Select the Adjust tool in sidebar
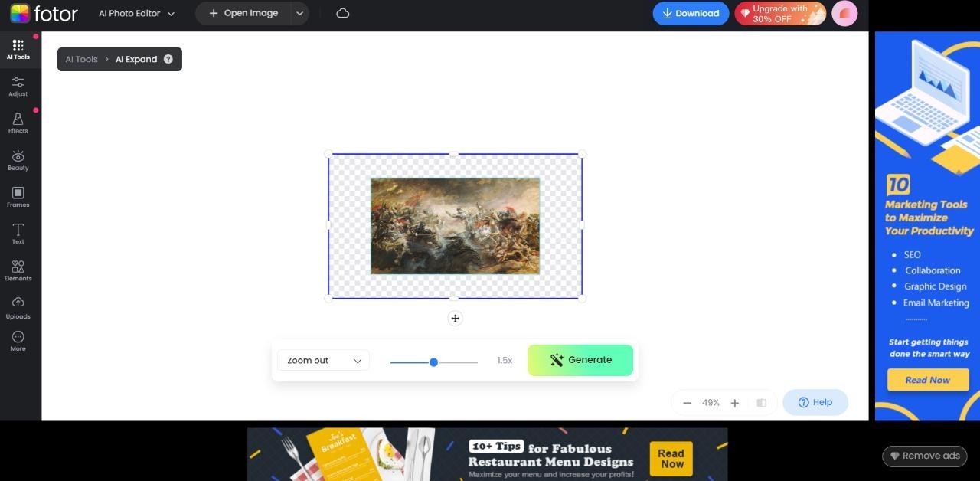Viewport: 980px width, 481px height. [x=18, y=86]
